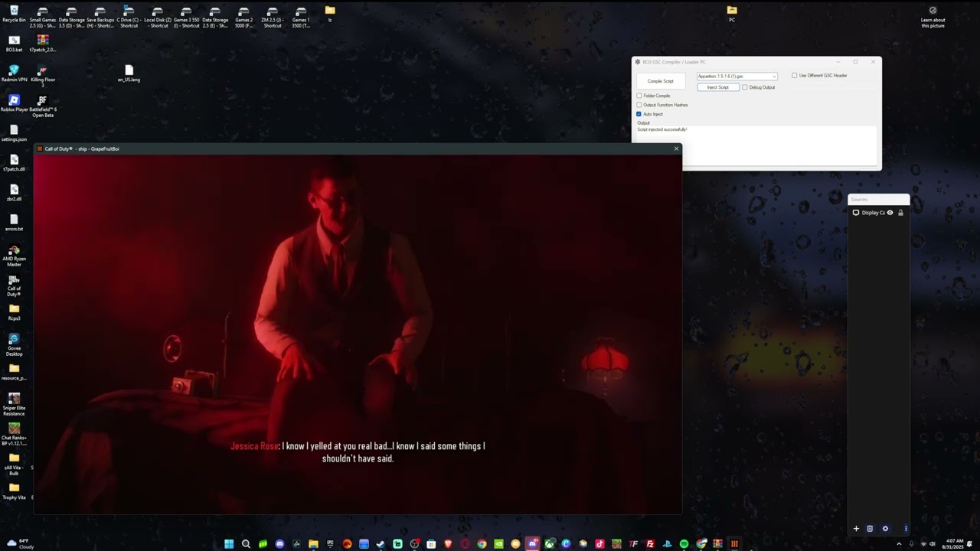Select the Roblox Player desktop shortcut
Screen dimensions: 980x551
(14, 103)
